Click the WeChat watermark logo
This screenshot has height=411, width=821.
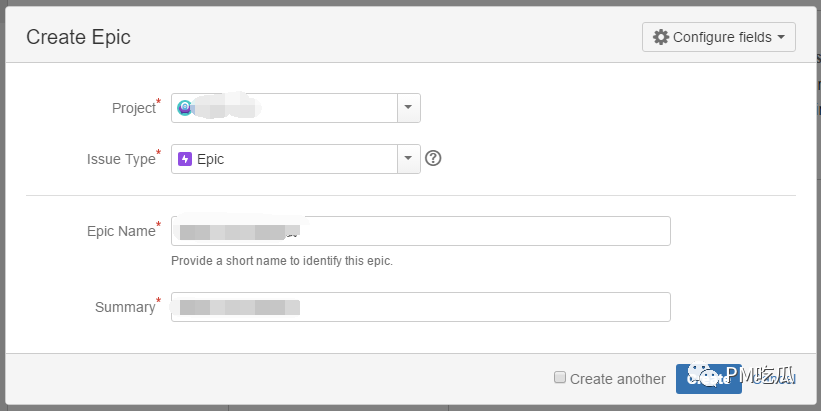[x=704, y=374]
